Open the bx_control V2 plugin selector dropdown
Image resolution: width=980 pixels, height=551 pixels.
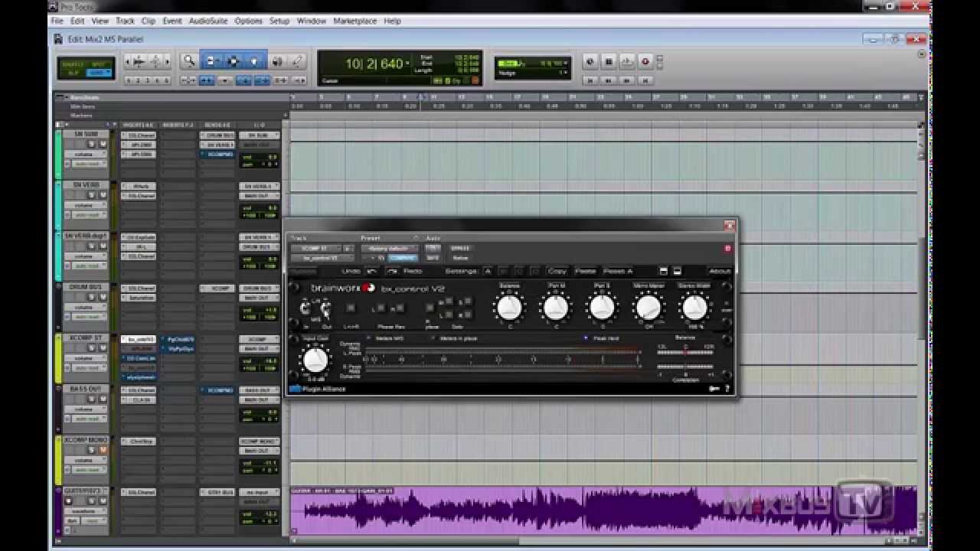pos(322,258)
